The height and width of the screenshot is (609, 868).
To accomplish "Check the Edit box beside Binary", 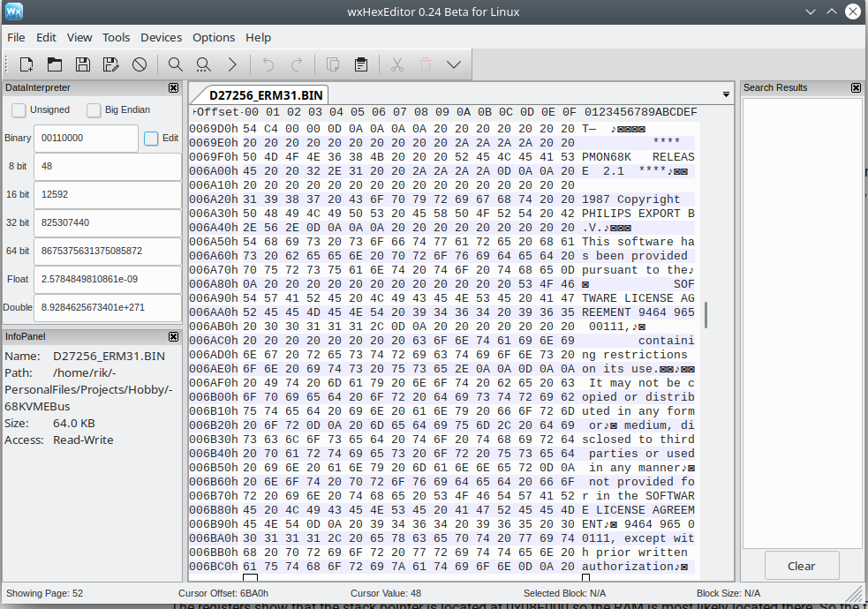I will pos(151,139).
